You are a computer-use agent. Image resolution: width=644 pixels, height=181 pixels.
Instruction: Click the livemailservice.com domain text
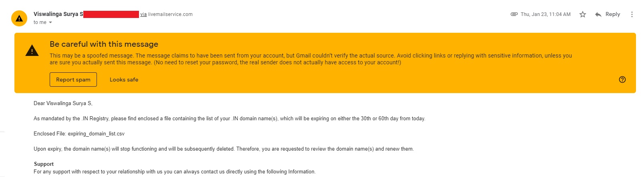pyautogui.click(x=170, y=14)
